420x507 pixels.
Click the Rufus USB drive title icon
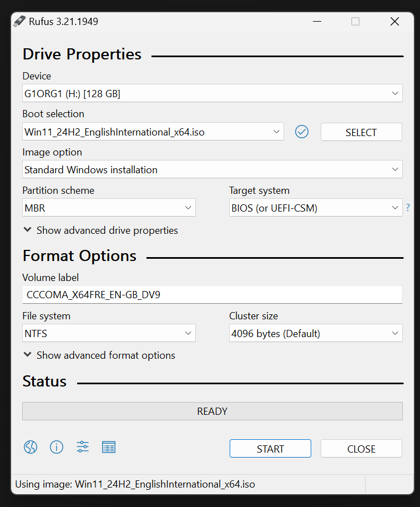point(20,22)
